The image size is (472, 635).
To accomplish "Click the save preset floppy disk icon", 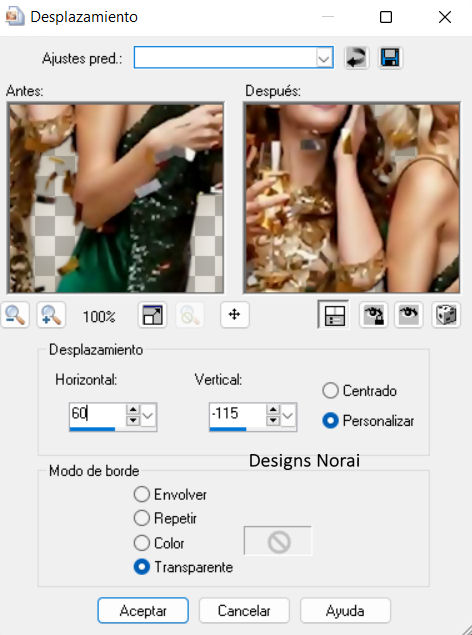I will [390, 58].
